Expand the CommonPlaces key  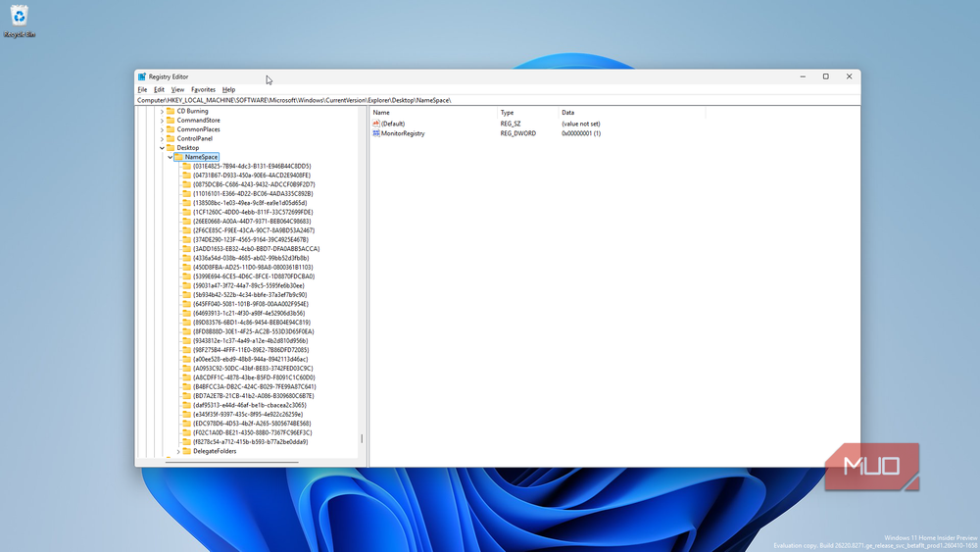162,129
